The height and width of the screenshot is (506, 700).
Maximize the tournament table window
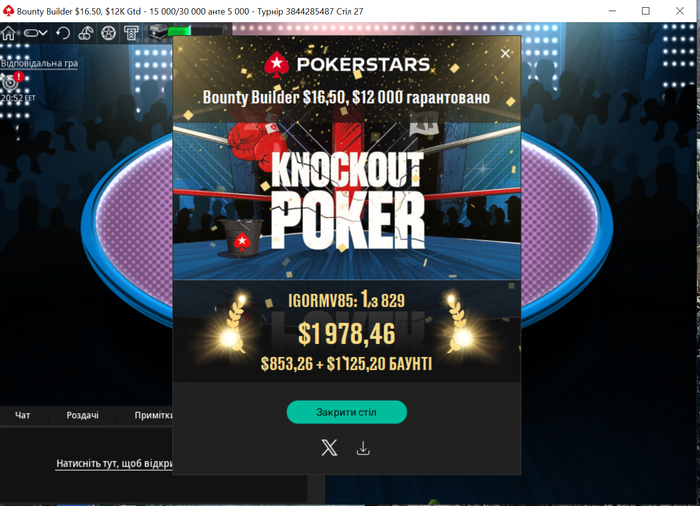coord(646,11)
